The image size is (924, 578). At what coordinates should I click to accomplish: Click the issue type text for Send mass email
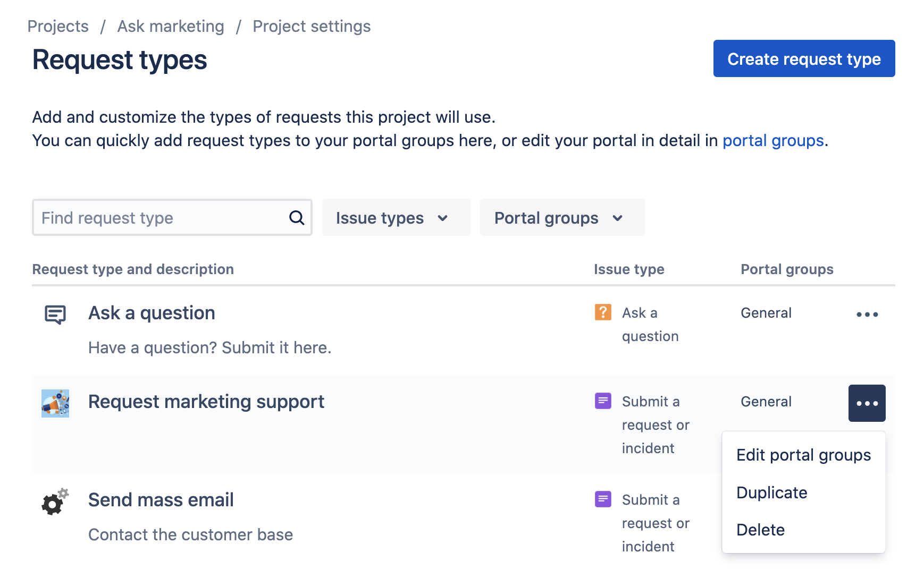click(x=656, y=523)
